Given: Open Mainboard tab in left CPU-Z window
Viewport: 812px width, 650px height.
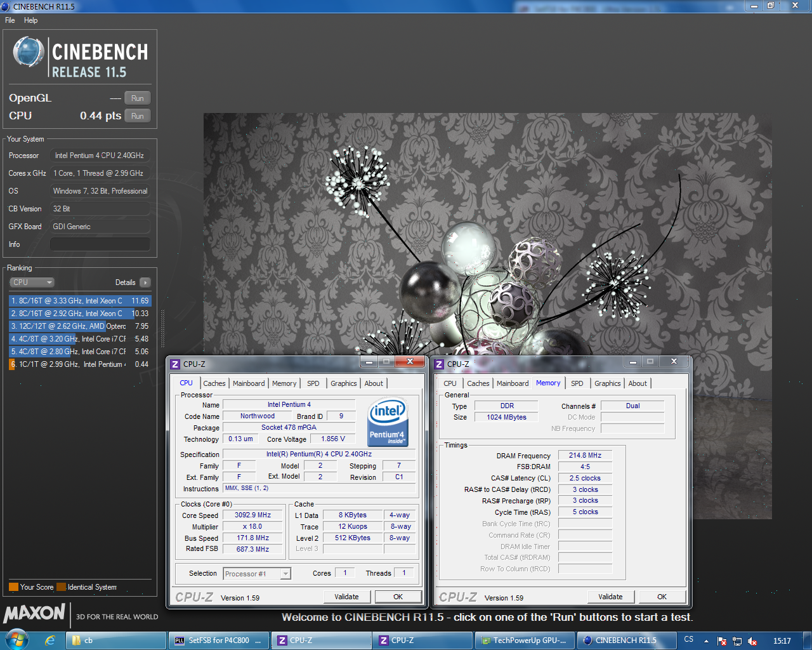Looking at the screenshot, I should 249,383.
